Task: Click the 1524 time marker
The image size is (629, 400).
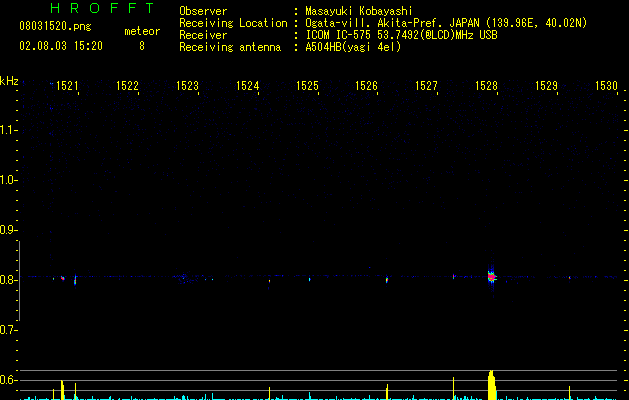Action: click(x=247, y=86)
